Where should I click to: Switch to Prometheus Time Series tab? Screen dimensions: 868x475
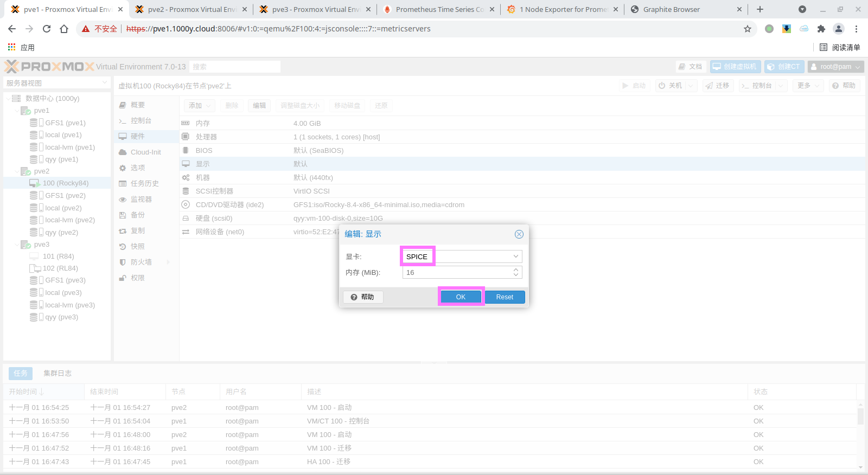pyautogui.click(x=438, y=9)
